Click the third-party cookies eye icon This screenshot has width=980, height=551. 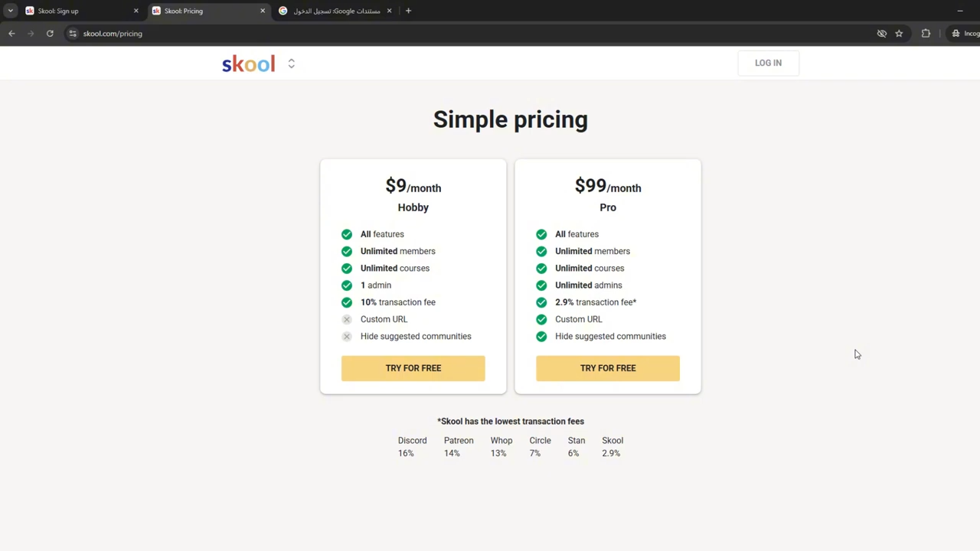pyautogui.click(x=881, y=34)
